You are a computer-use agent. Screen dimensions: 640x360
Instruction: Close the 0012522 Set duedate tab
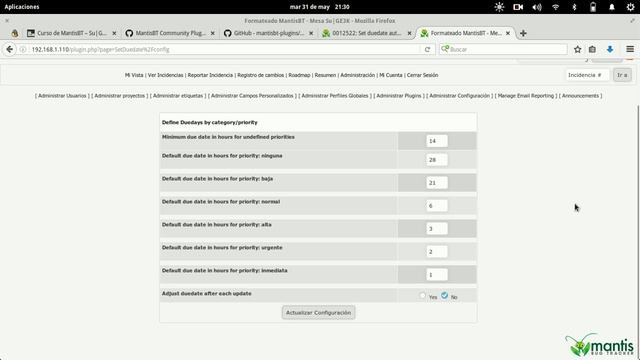[409, 33]
